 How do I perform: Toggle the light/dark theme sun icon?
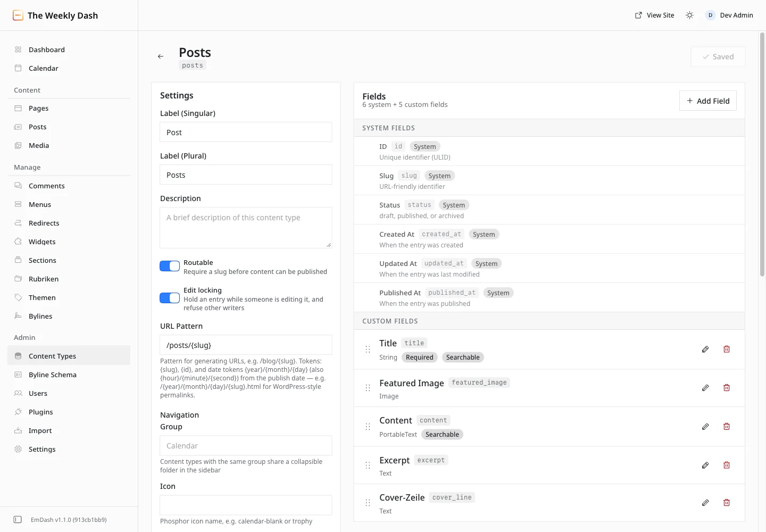689,15
